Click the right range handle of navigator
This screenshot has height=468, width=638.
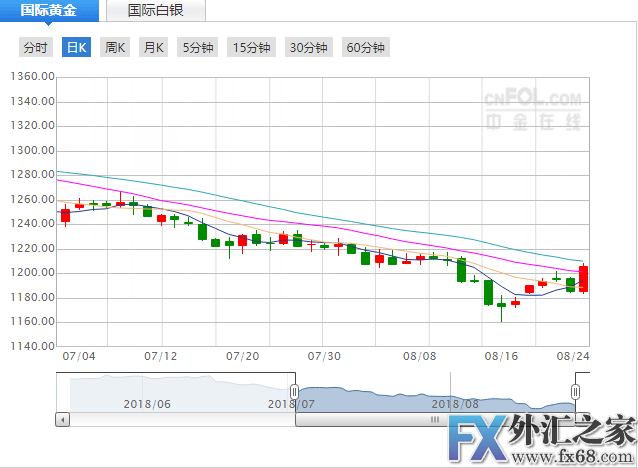(576, 391)
